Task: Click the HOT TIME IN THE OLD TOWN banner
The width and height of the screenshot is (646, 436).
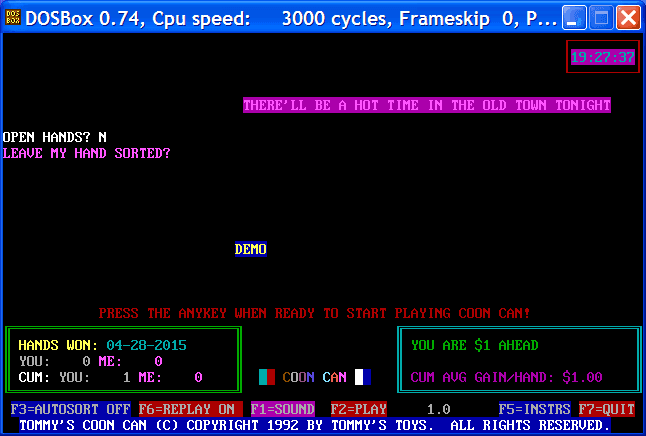Action: click(x=427, y=105)
